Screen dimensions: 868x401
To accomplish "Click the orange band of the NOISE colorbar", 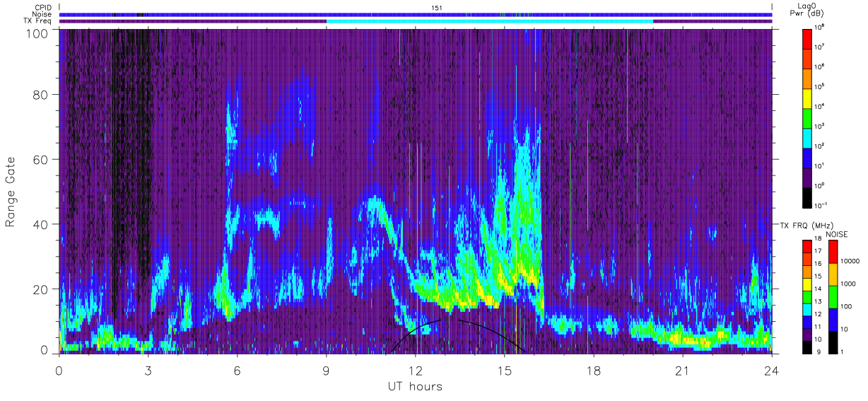I will click(833, 274).
